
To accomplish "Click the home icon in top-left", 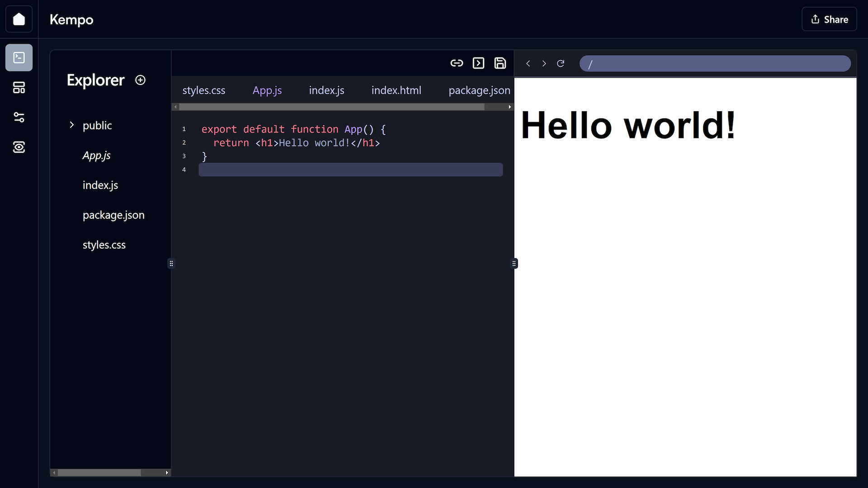I will point(19,19).
